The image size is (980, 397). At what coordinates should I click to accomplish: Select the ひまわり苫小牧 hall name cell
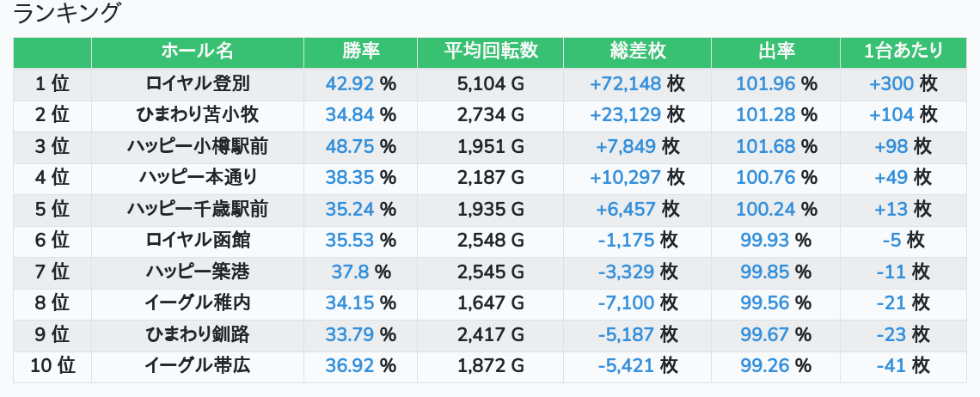pos(198,115)
